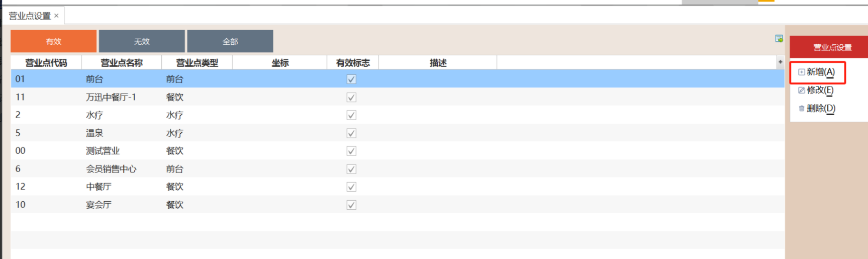Toggle the 有效标志 checkbox for 宴会厅
The image size is (868, 259).
pos(351,205)
